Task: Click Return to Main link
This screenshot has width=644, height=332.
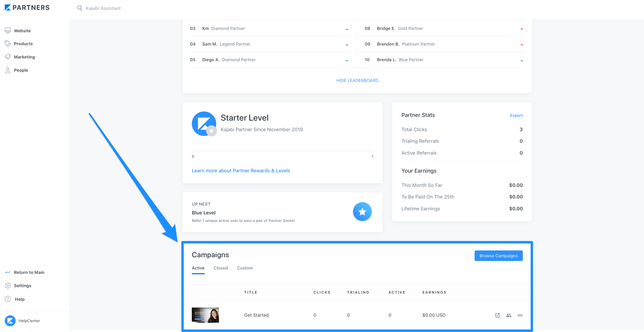Action: (x=29, y=272)
